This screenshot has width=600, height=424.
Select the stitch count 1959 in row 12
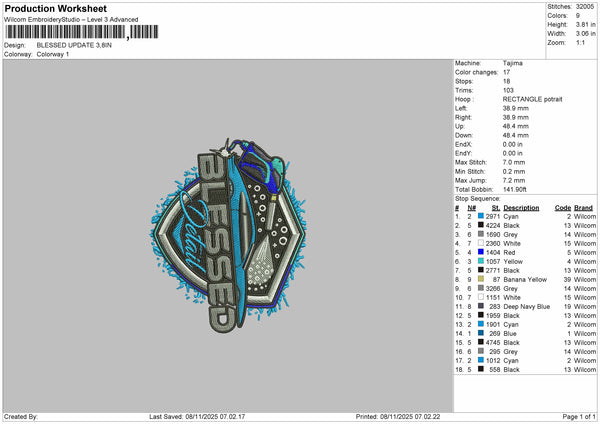pos(493,316)
